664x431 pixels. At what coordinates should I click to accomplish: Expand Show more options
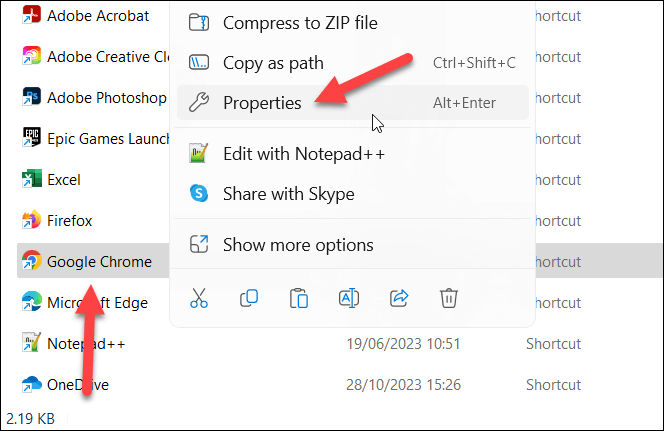coord(298,245)
